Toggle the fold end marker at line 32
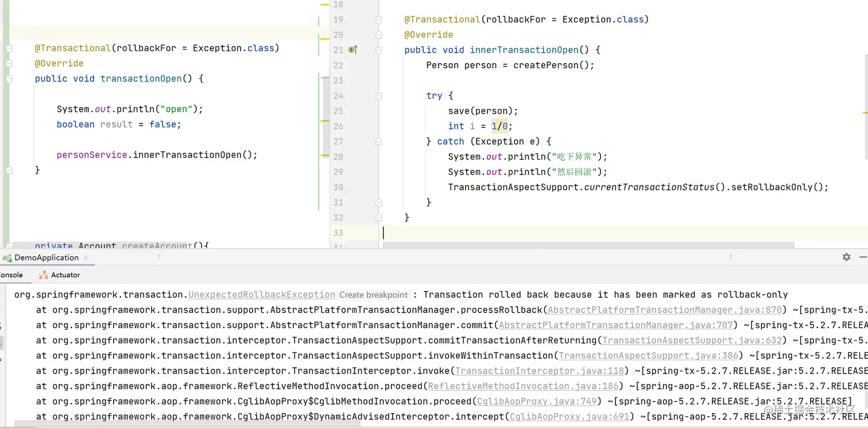868x428 pixels. click(x=378, y=217)
